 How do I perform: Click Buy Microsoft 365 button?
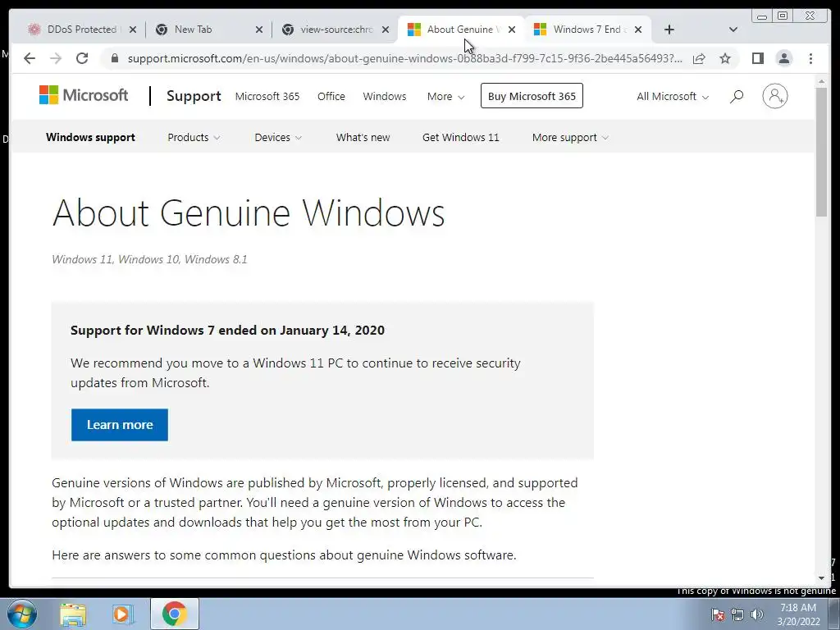(x=532, y=96)
